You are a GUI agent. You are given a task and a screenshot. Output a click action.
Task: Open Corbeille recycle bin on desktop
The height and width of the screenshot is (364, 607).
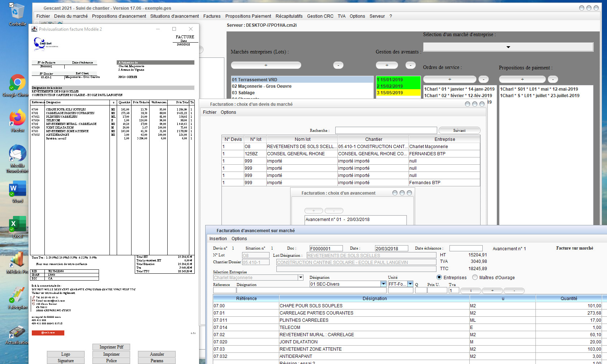click(17, 14)
